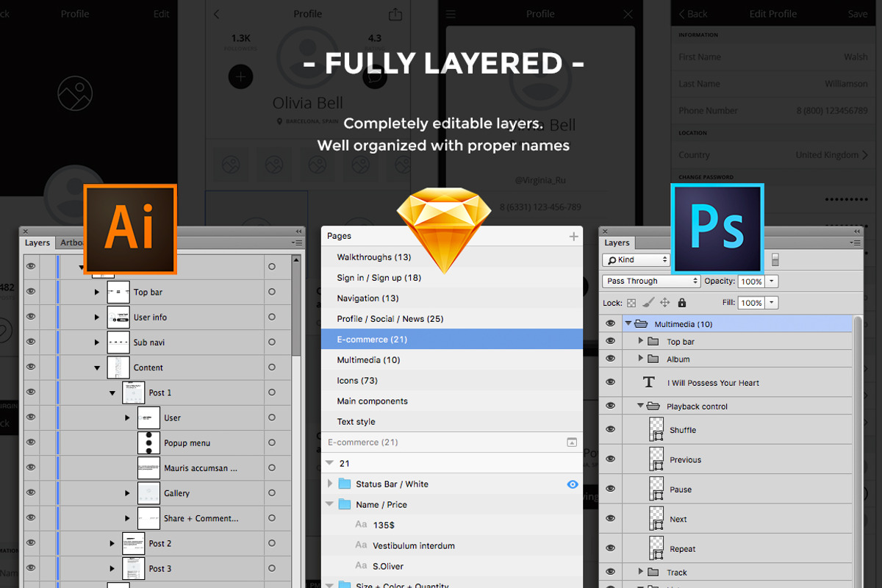Open the Pass Through blend mode dropdown
This screenshot has height=588, width=882.
[x=651, y=281]
